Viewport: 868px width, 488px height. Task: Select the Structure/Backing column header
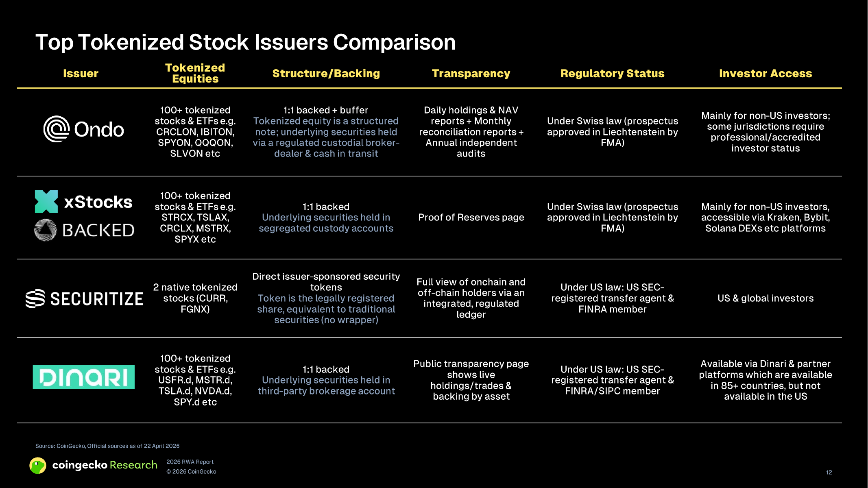click(326, 74)
